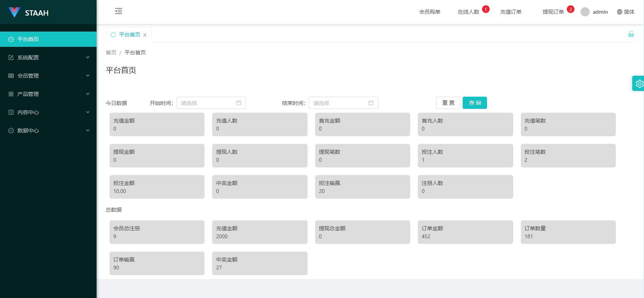Click the calendar icon in 开始时间 field

point(239,103)
